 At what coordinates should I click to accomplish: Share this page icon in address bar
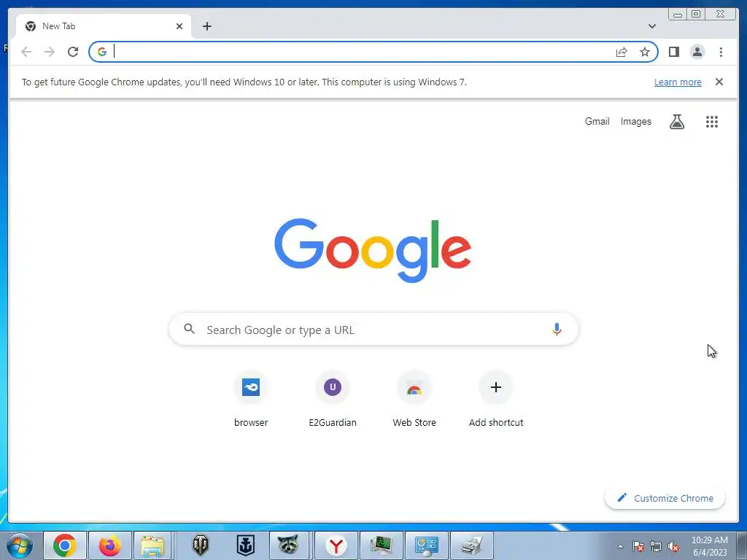click(622, 52)
